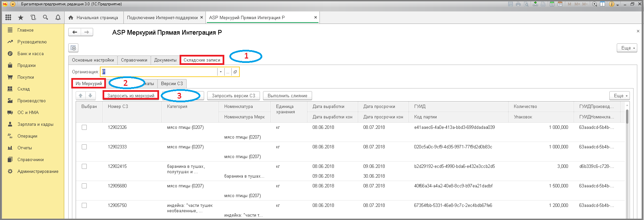The image size is (644, 220).
Task: Go back with the left arrow button
Action: tap(75, 32)
